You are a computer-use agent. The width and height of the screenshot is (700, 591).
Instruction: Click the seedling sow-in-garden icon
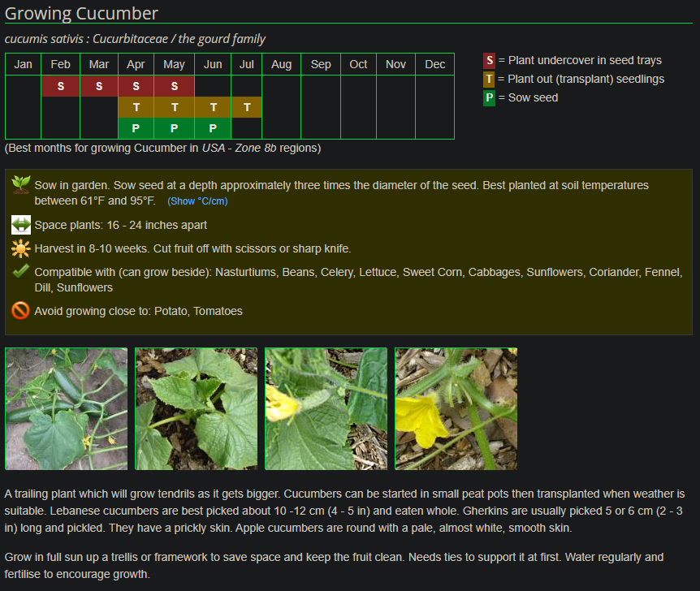tap(20, 185)
